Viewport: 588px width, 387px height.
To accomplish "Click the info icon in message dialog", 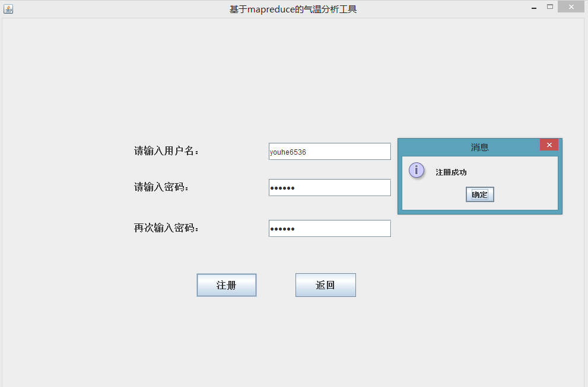I will [x=417, y=171].
